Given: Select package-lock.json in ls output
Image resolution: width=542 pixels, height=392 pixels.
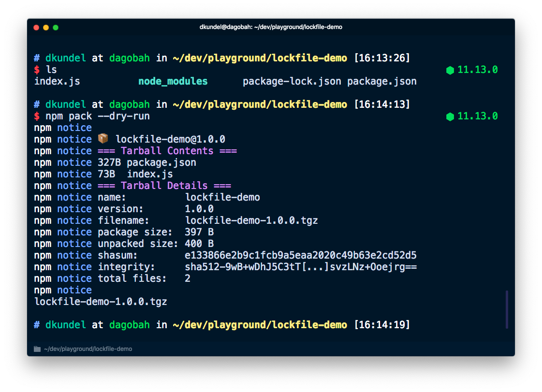Looking at the screenshot, I should [292, 81].
